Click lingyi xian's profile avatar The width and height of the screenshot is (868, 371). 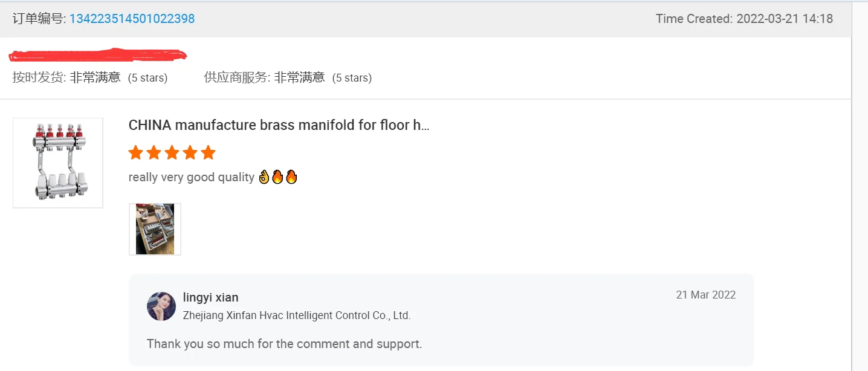(x=160, y=306)
